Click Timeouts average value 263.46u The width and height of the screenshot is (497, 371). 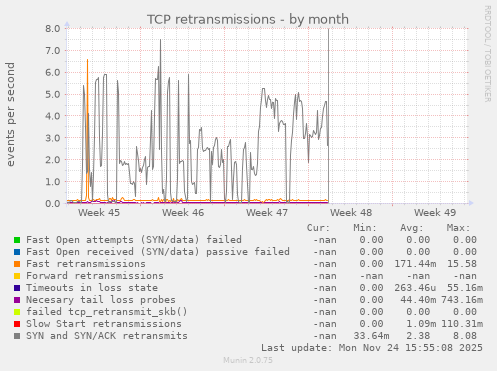tap(415, 288)
